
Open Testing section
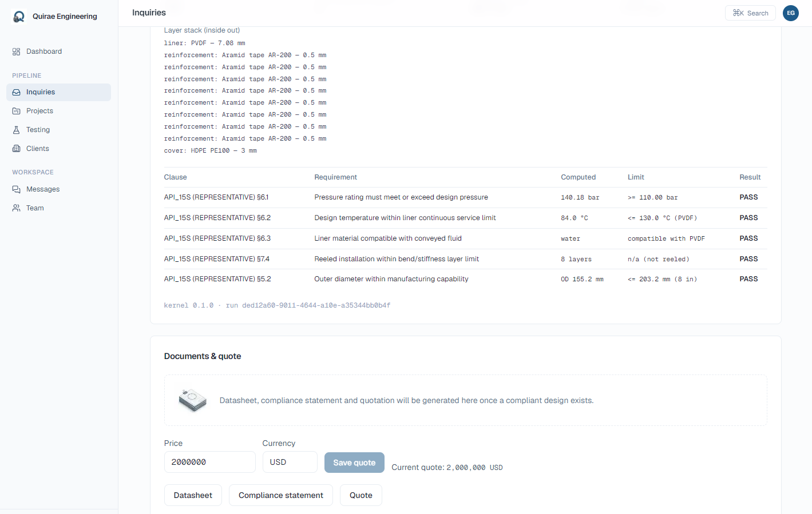pyautogui.click(x=59, y=130)
